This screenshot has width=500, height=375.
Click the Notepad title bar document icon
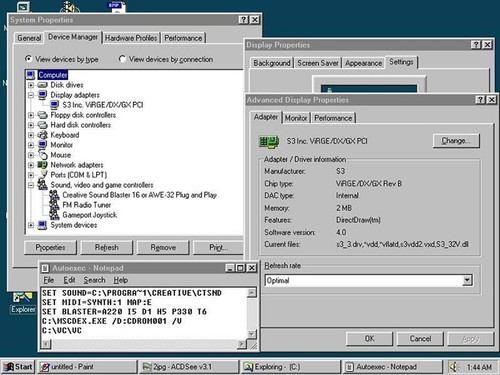[46, 268]
